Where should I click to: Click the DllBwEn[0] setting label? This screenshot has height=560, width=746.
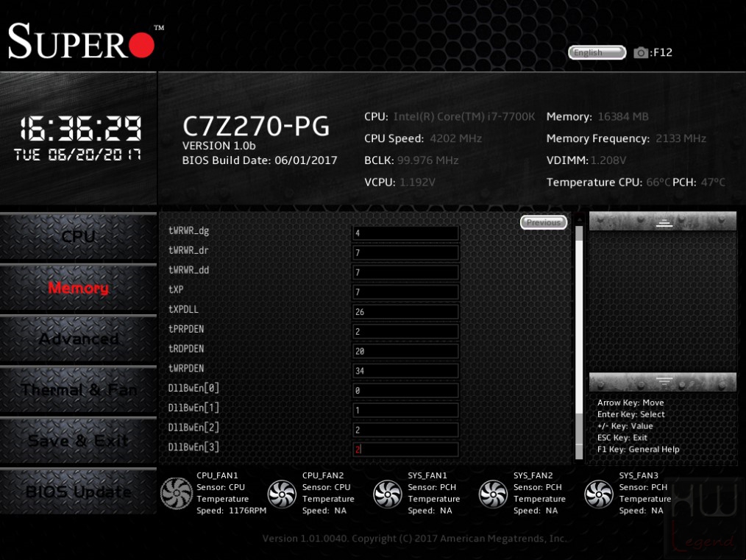[x=193, y=388]
